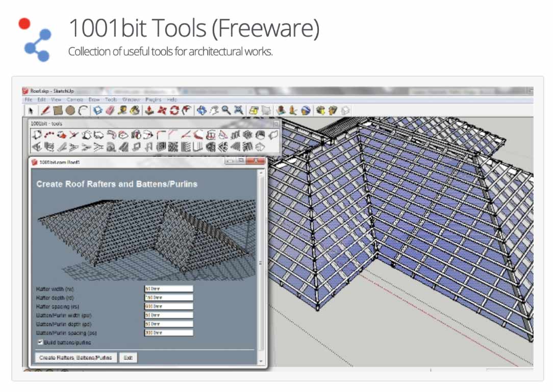Open the Window menu

click(131, 100)
